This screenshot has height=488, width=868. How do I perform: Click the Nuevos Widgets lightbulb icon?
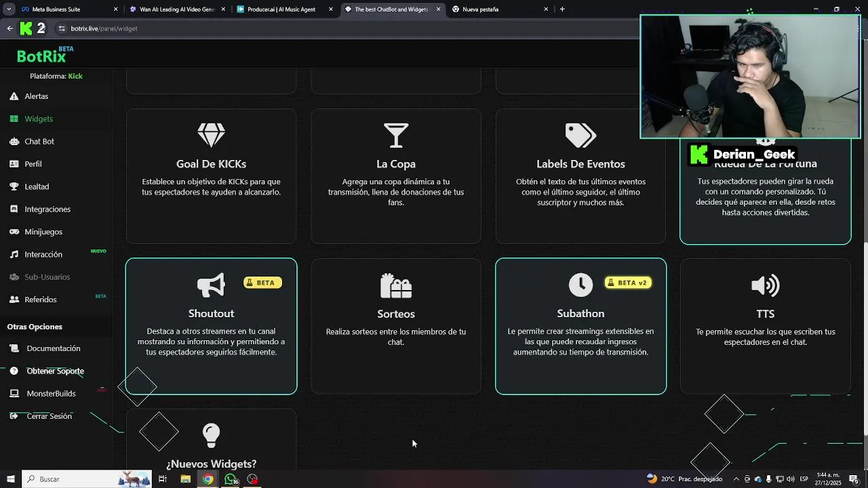(x=211, y=435)
